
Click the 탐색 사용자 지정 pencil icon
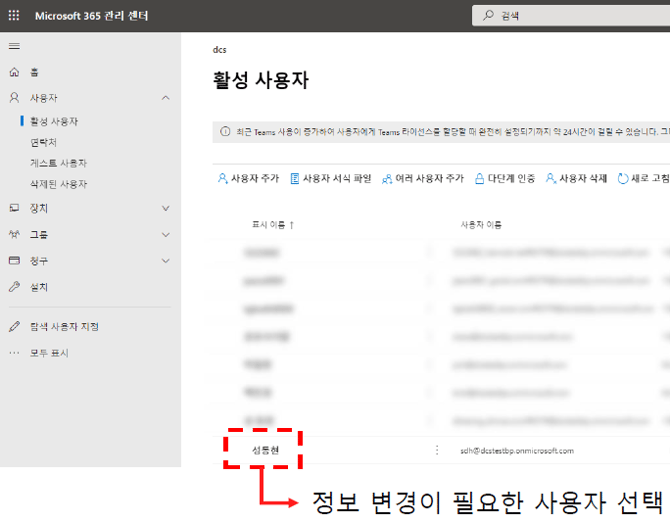pos(14,327)
